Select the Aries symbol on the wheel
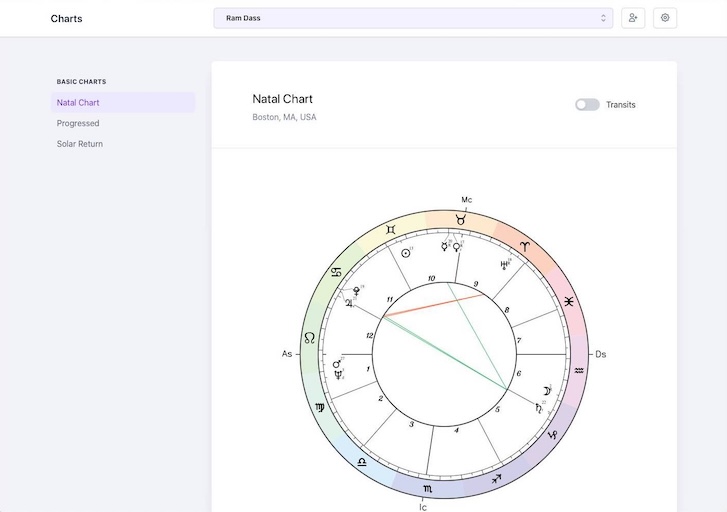Screen dimensions: 727x512 coord(524,246)
